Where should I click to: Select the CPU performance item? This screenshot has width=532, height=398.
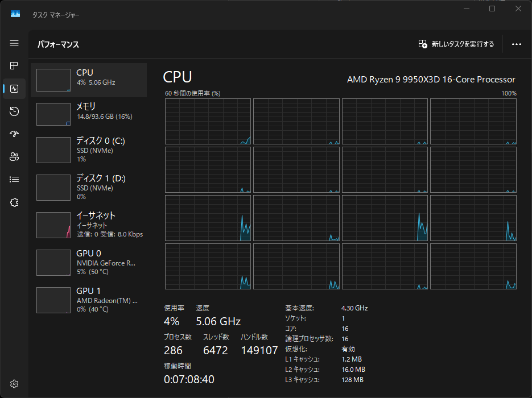coord(89,80)
